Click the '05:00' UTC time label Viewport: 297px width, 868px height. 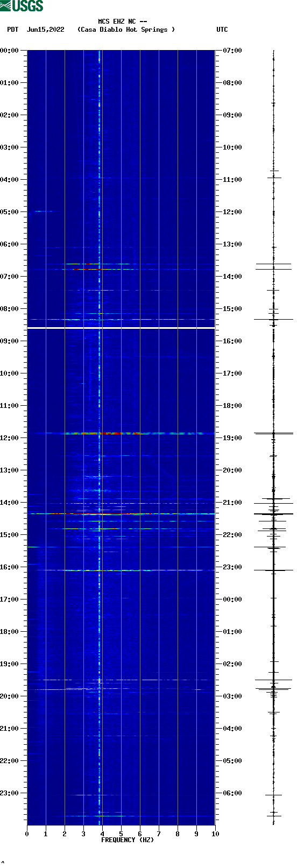(232, 761)
